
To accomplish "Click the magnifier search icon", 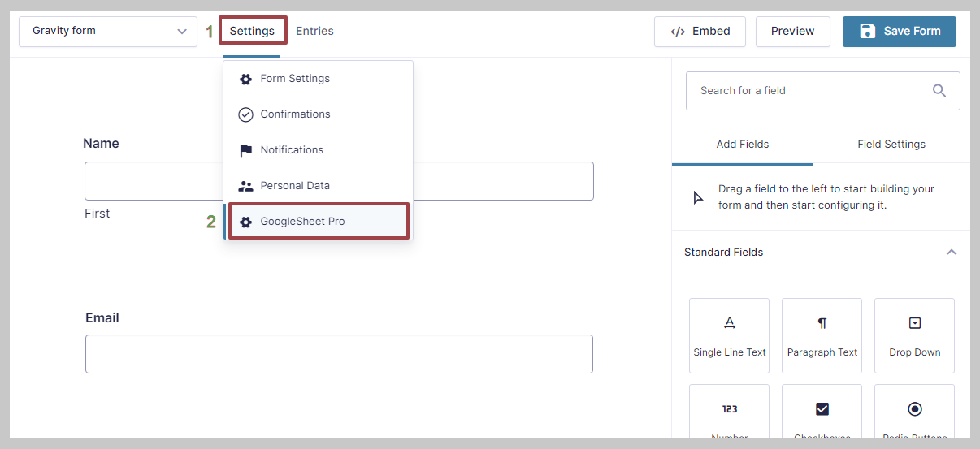I will tap(939, 91).
